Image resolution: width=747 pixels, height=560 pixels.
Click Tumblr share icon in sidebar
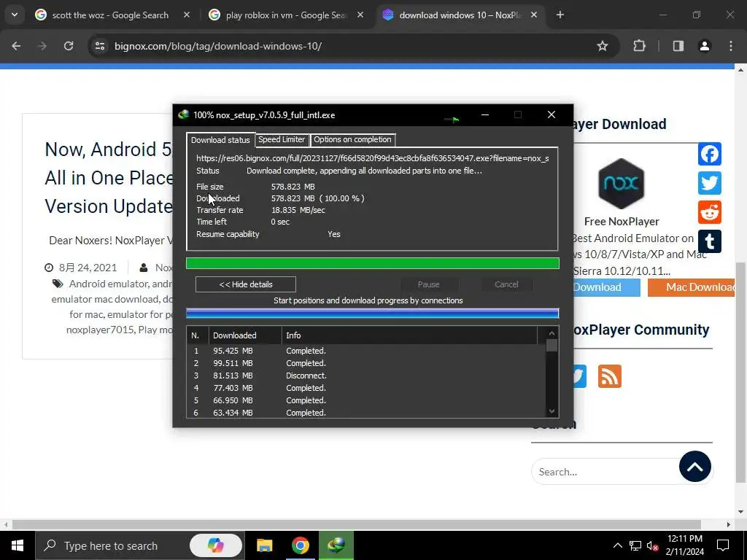709,241
